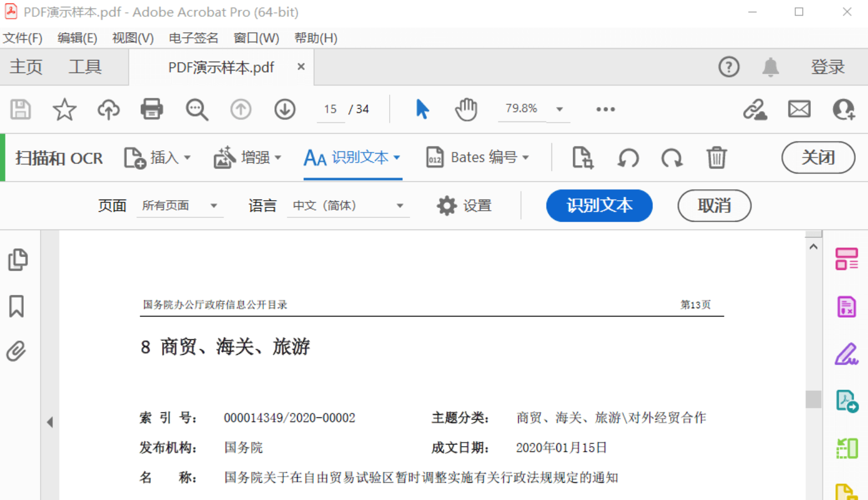Click the trash delete page icon
868x500 pixels.
pos(716,157)
